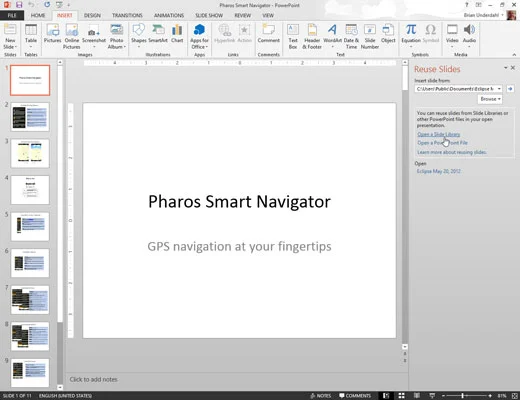Click Open a Slide Library link
Screen dimensions: 520x400
tap(439, 134)
